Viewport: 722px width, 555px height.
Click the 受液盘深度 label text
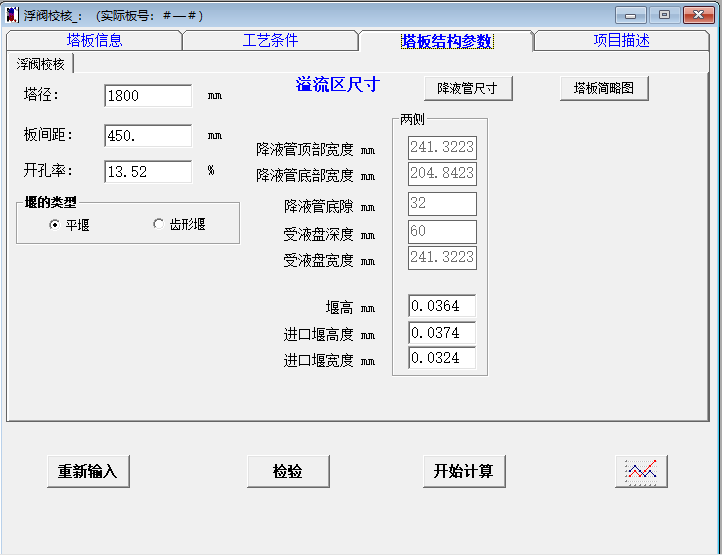coord(319,234)
